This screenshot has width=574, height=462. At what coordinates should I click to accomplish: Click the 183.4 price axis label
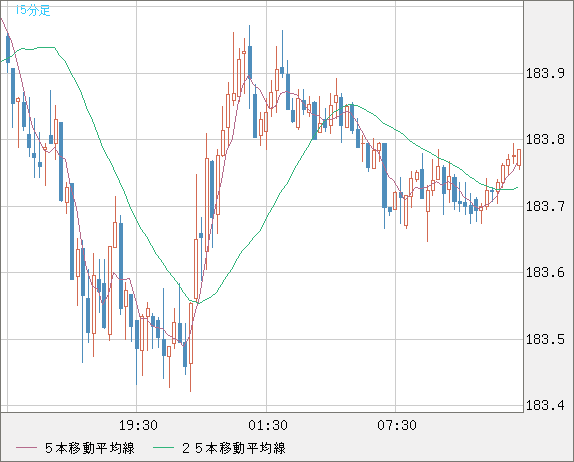tap(545, 405)
